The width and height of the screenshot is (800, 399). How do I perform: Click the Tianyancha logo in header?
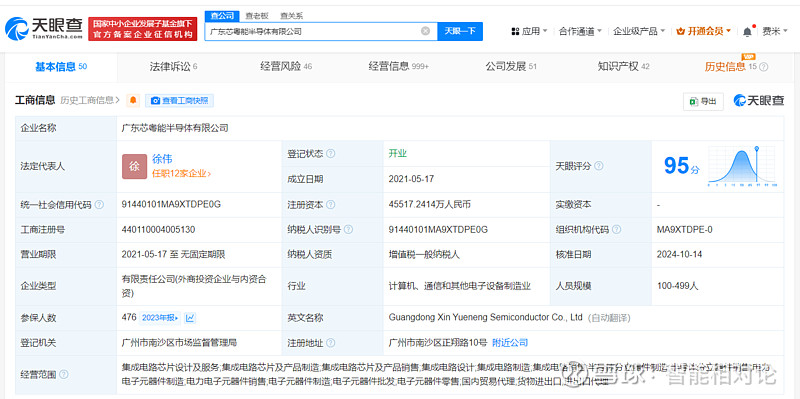point(43,29)
